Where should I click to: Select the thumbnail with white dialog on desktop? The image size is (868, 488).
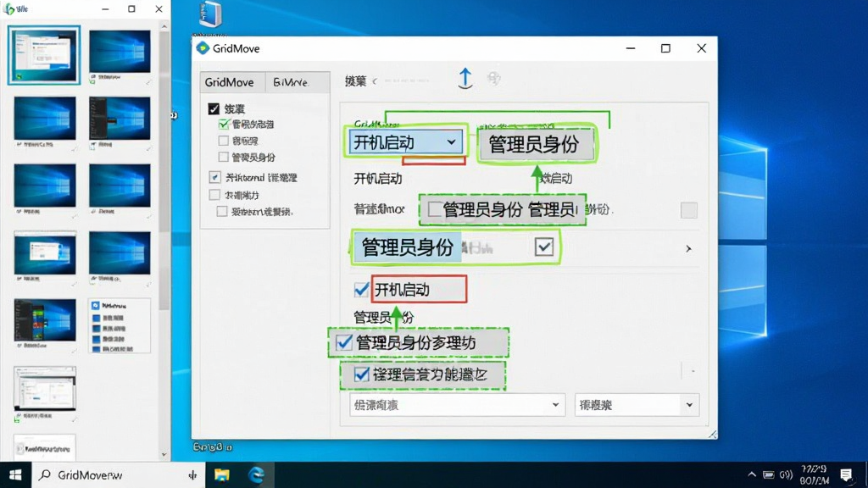pyautogui.click(x=45, y=254)
